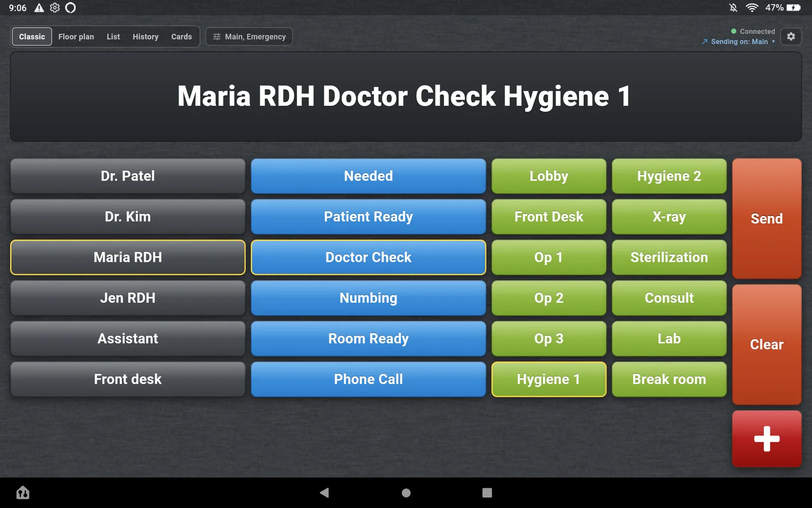The image size is (812, 508).
Task: Tap the muted notifications bell icon
Action: [x=733, y=8]
